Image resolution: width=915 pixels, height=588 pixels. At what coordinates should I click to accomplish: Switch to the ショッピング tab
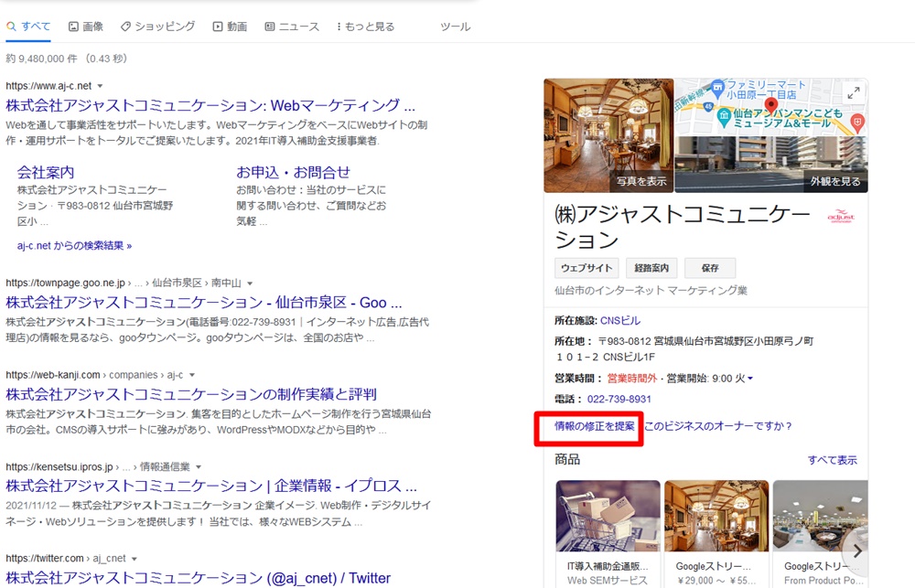click(x=158, y=27)
